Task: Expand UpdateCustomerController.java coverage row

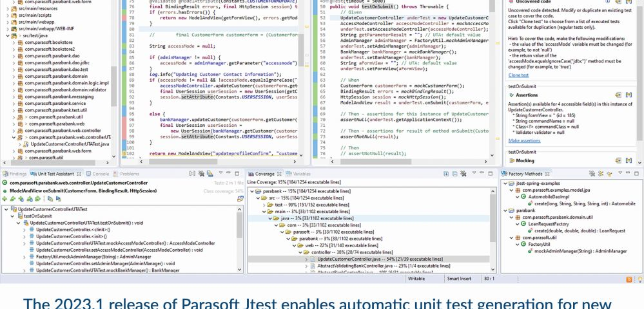Action: (306, 259)
